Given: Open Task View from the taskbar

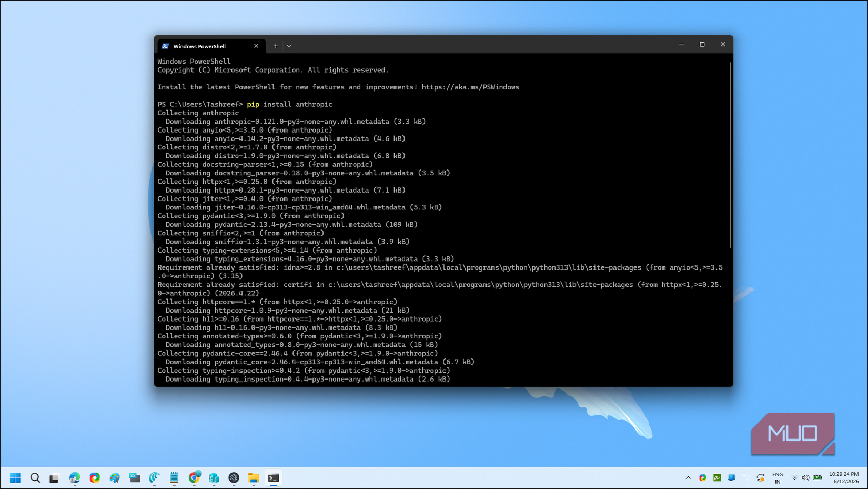Looking at the screenshot, I should (55, 477).
